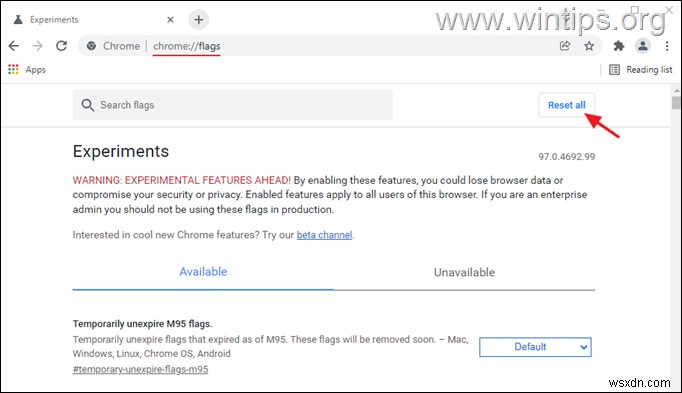This screenshot has height=393, width=682.
Task: Click the Experiments heading
Action: click(x=121, y=151)
